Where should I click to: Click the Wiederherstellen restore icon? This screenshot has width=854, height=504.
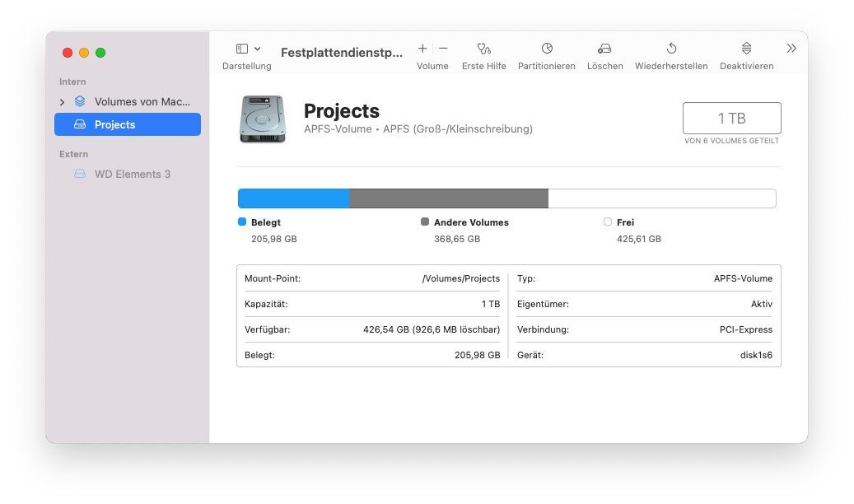click(671, 49)
